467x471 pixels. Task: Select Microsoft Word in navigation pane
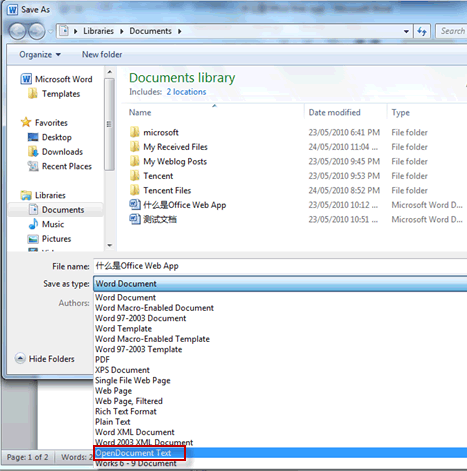pyautogui.click(x=57, y=79)
